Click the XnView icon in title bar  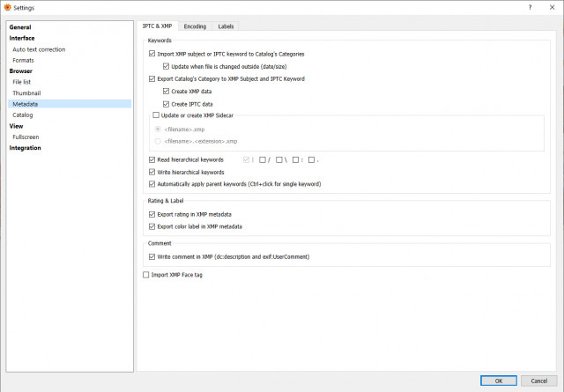tap(7, 7)
